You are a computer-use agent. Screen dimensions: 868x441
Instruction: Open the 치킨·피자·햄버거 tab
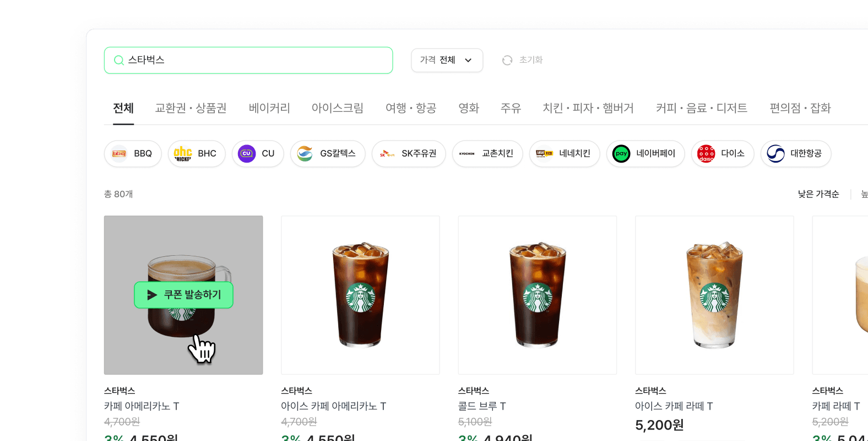pos(588,108)
